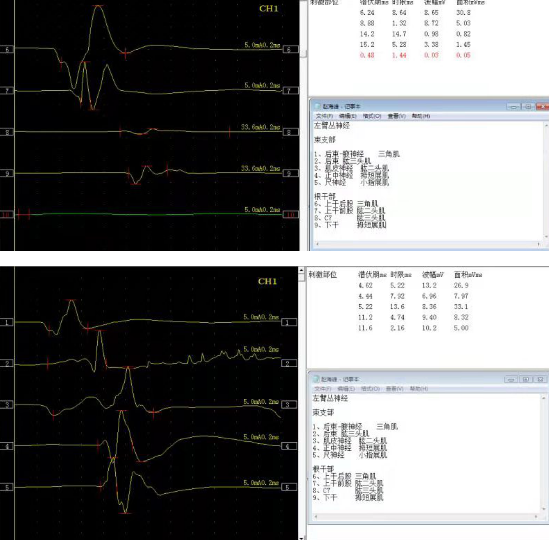Click scroll-up arrow of lower results table
The width and height of the screenshot is (549, 540).
point(301,270)
